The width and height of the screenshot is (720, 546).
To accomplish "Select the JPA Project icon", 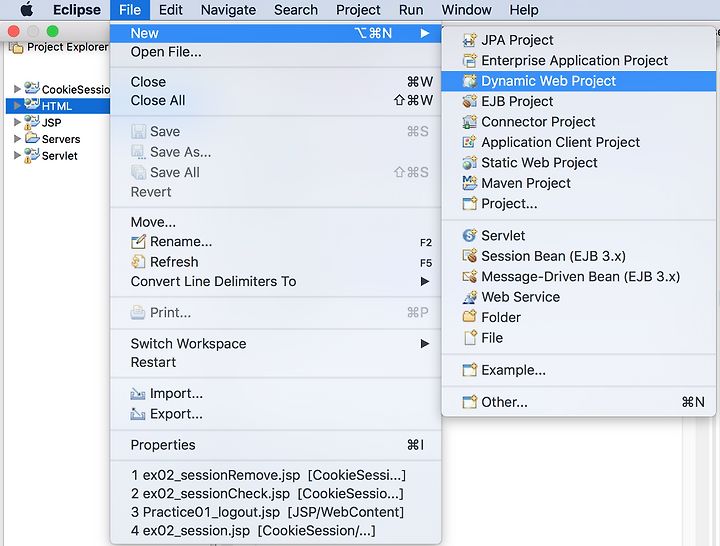I will [x=469, y=40].
